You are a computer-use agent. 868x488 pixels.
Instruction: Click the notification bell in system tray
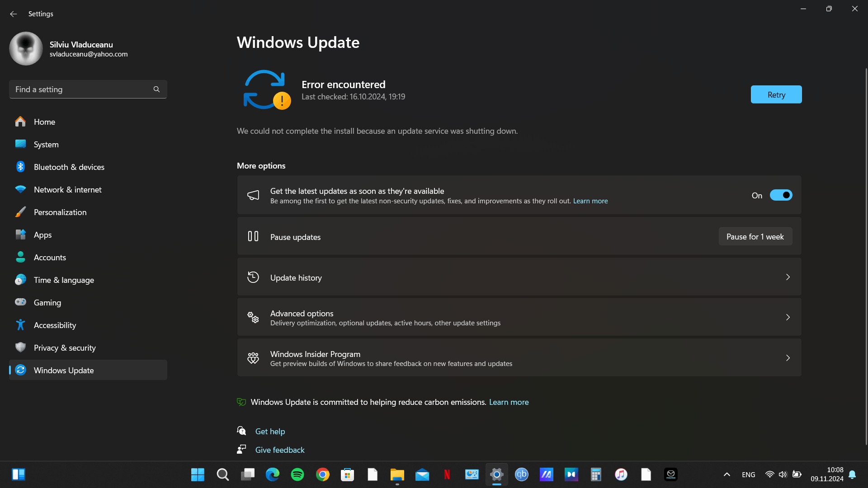click(x=852, y=474)
